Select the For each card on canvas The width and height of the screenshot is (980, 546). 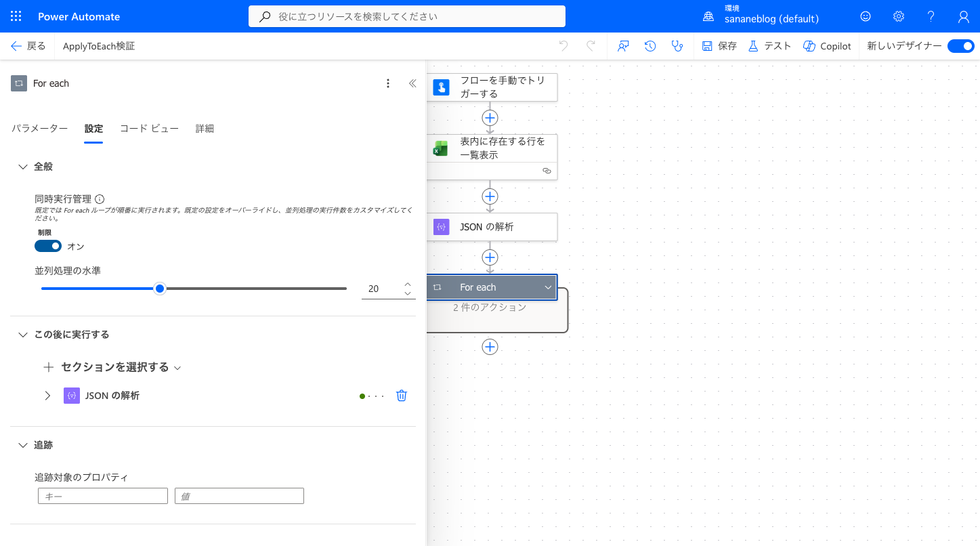pos(492,287)
